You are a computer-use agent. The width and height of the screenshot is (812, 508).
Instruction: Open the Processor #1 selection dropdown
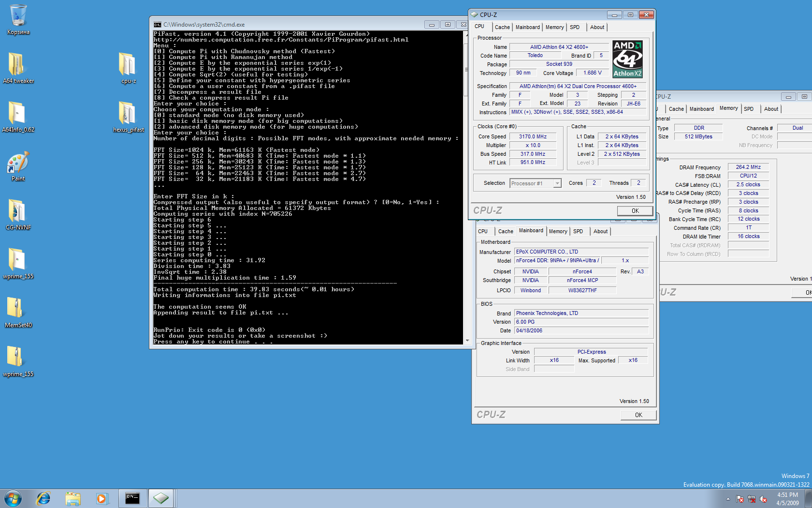click(536, 183)
